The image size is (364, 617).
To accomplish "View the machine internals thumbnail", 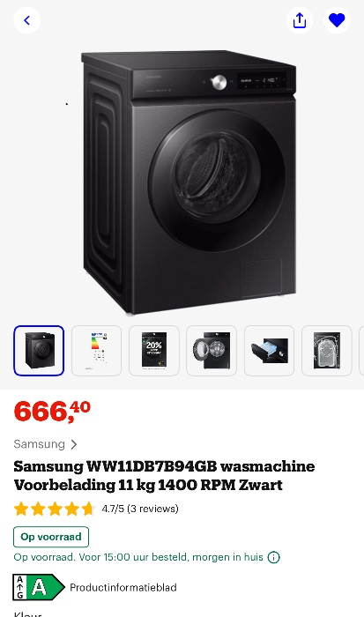I will [327, 351].
